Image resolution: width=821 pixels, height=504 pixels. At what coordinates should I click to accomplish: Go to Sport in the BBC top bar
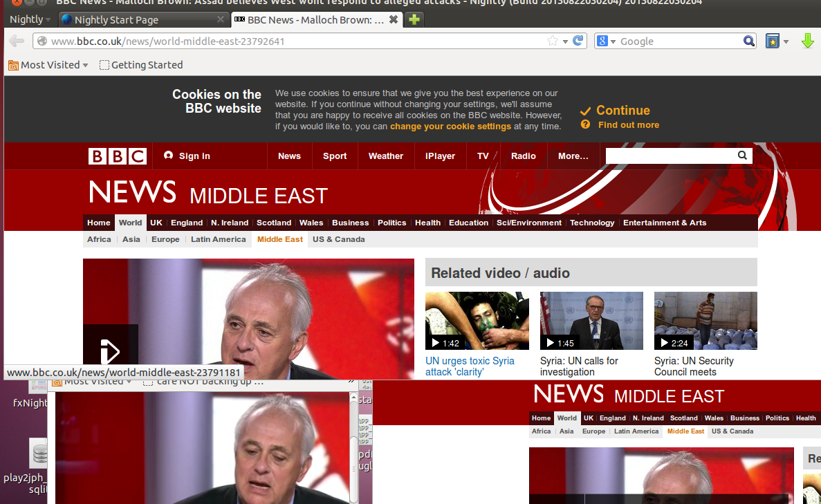click(335, 156)
